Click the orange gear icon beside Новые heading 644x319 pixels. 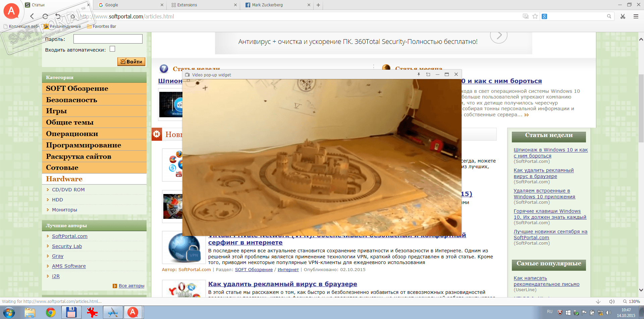pyautogui.click(x=157, y=134)
